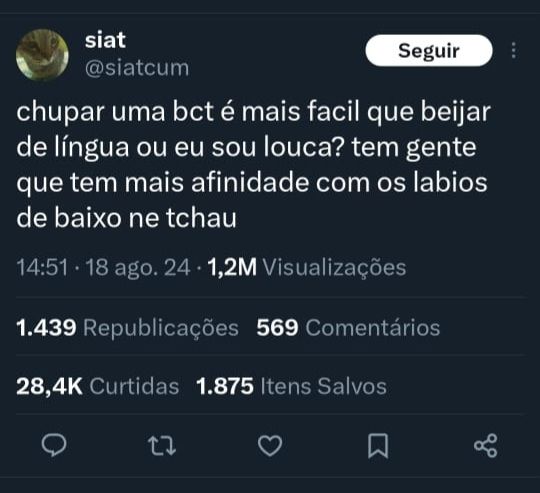This screenshot has height=493, width=540.
Task: Visit the @siatcum handle
Action: (x=137, y=68)
